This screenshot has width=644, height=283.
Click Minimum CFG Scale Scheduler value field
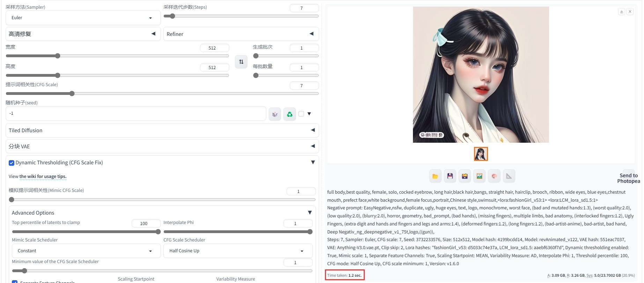click(x=298, y=262)
